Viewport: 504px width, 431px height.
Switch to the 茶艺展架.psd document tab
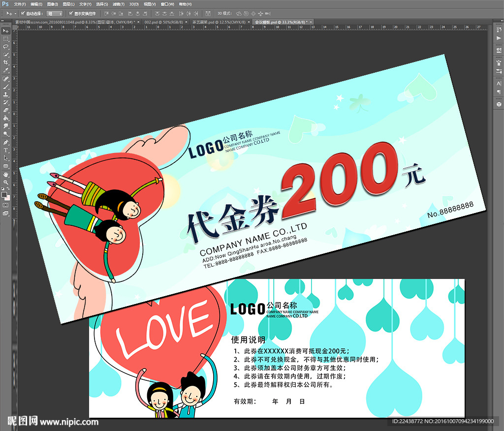click(219, 22)
